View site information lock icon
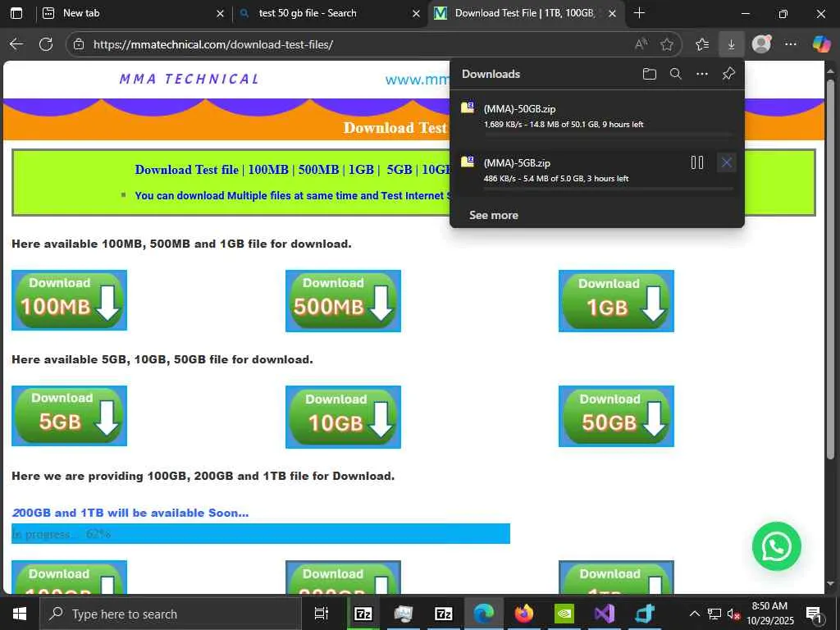This screenshot has height=630, width=840. point(79,44)
